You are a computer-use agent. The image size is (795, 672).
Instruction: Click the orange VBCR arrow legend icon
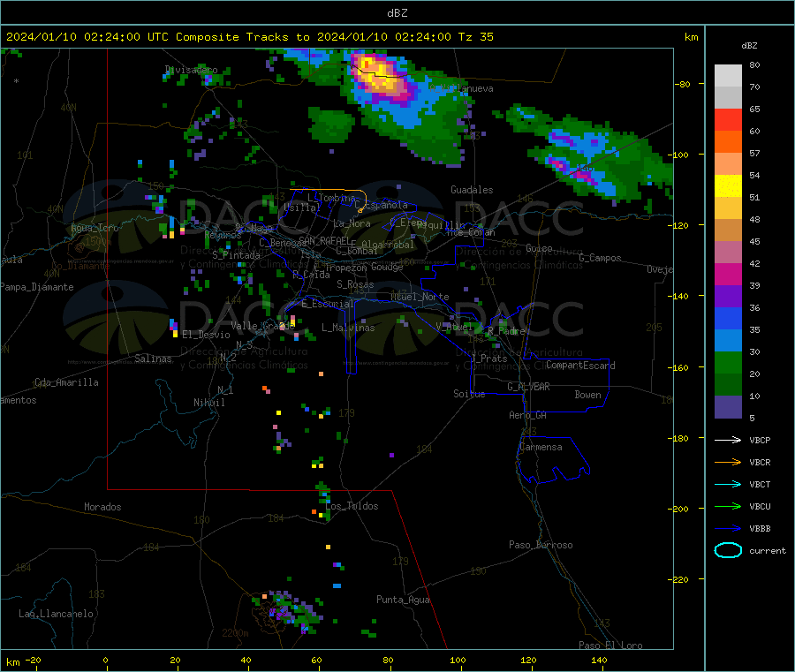(728, 462)
